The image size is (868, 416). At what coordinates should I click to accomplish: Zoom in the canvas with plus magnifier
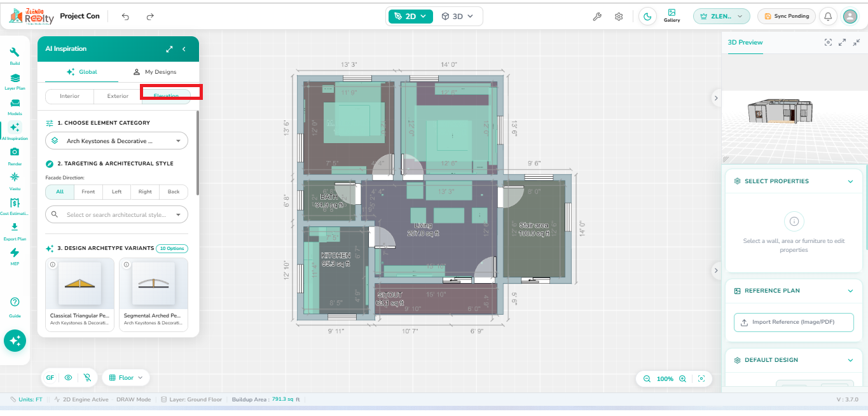click(x=682, y=378)
